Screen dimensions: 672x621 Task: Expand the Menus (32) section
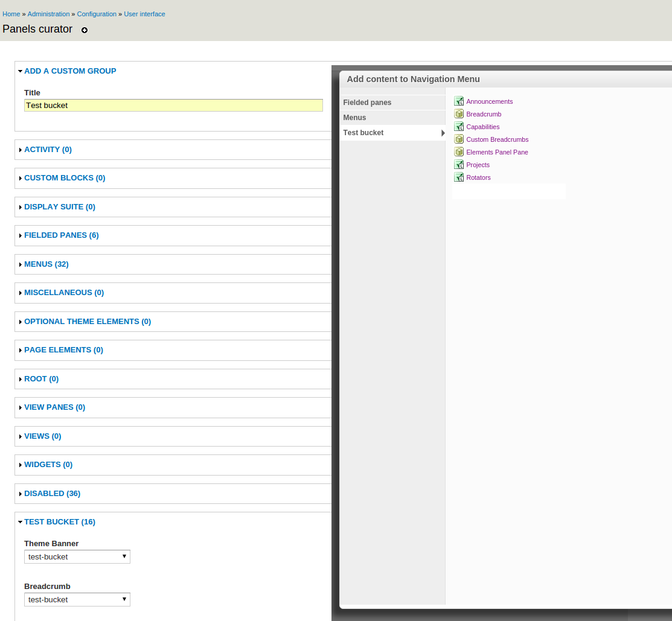pos(46,264)
